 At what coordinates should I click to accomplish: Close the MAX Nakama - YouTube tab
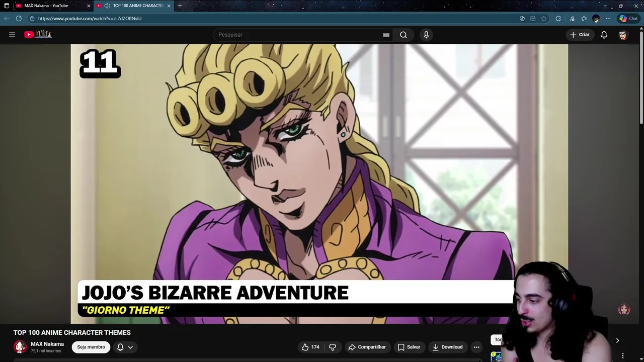[x=89, y=6]
